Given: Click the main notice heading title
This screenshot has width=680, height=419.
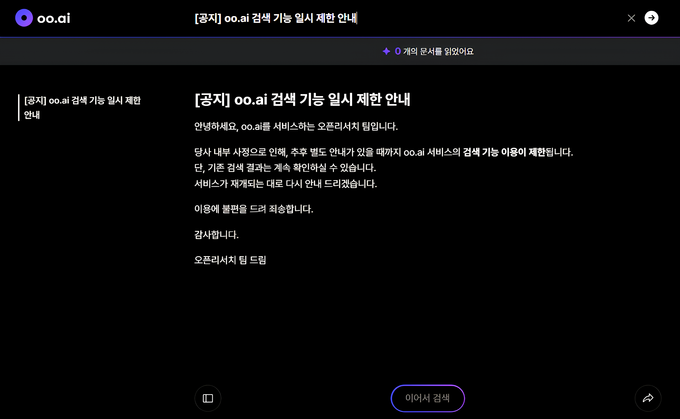Looking at the screenshot, I should [x=303, y=100].
